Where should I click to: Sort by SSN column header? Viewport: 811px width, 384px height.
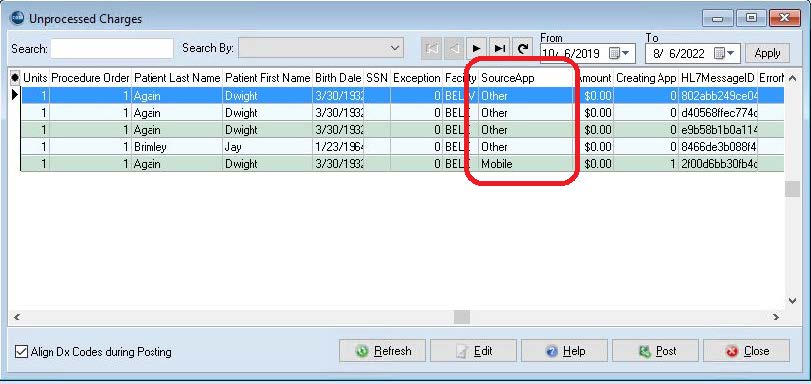click(x=377, y=78)
